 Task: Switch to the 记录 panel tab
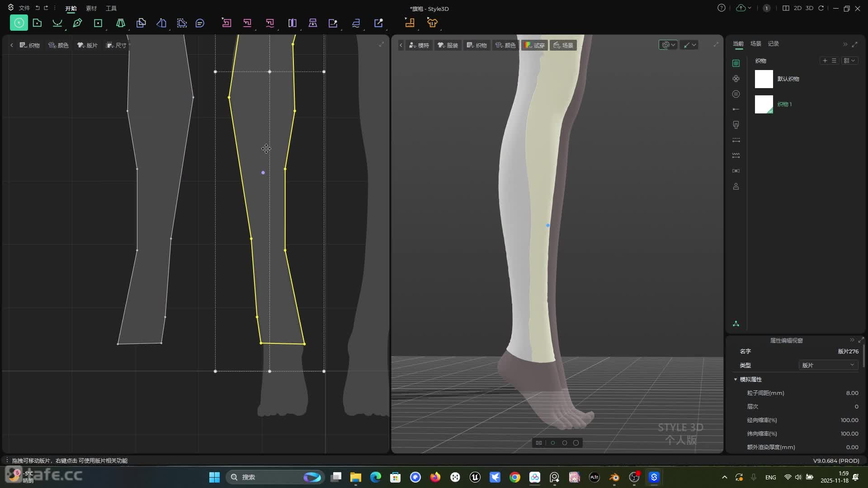pyautogui.click(x=773, y=43)
